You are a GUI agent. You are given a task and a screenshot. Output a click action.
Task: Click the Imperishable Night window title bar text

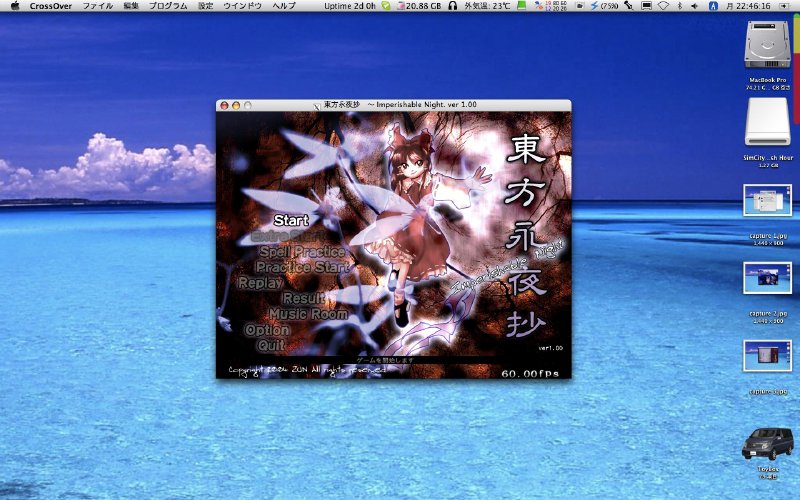pyautogui.click(x=400, y=105)
